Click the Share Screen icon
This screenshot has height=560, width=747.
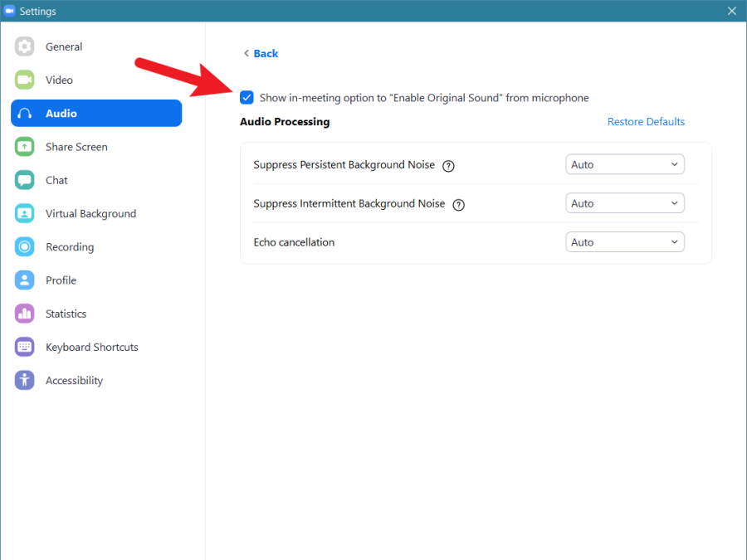[x=25, y=147]
